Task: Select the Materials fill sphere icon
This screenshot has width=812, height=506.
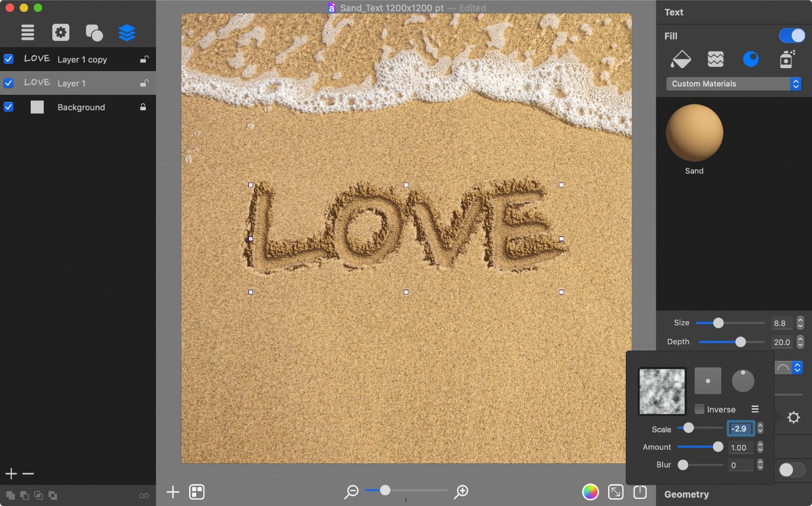Action: 750,59
